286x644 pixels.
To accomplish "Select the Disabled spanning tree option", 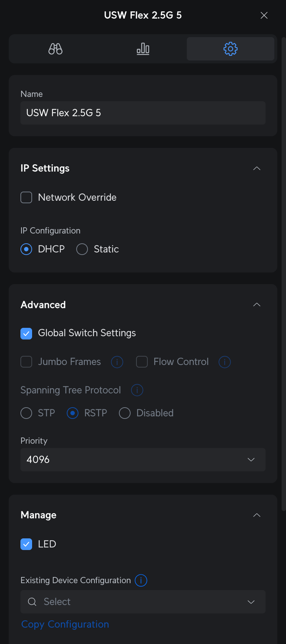I will coord(125,413).
